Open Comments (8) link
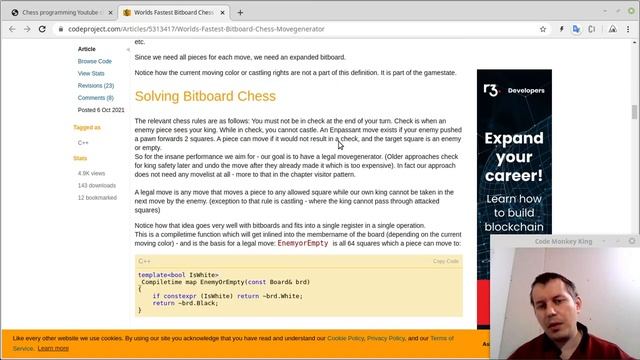640x360 pixels. (96, 98)
